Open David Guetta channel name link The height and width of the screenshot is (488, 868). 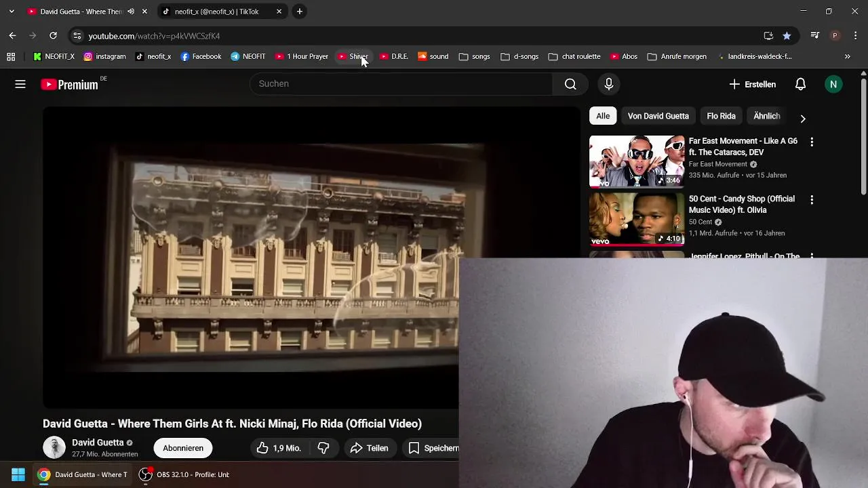click(x=98, y=443)
